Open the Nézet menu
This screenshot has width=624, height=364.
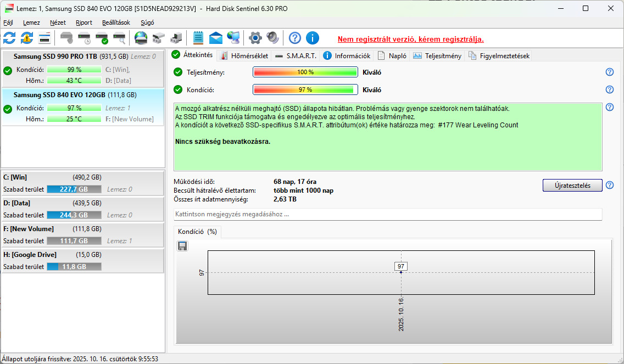click(x=58, y=23)
